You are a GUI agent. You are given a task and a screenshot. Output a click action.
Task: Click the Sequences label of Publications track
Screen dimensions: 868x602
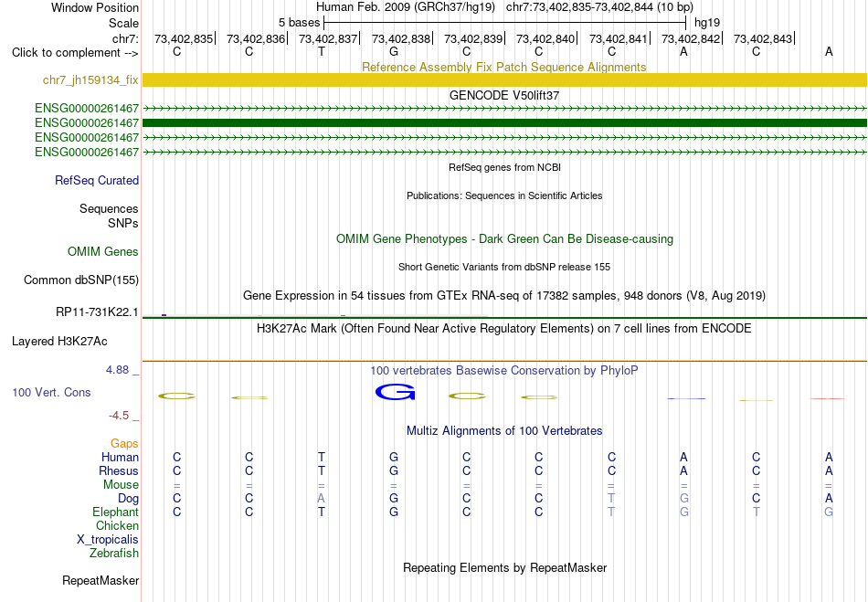[x=109, y=208]
